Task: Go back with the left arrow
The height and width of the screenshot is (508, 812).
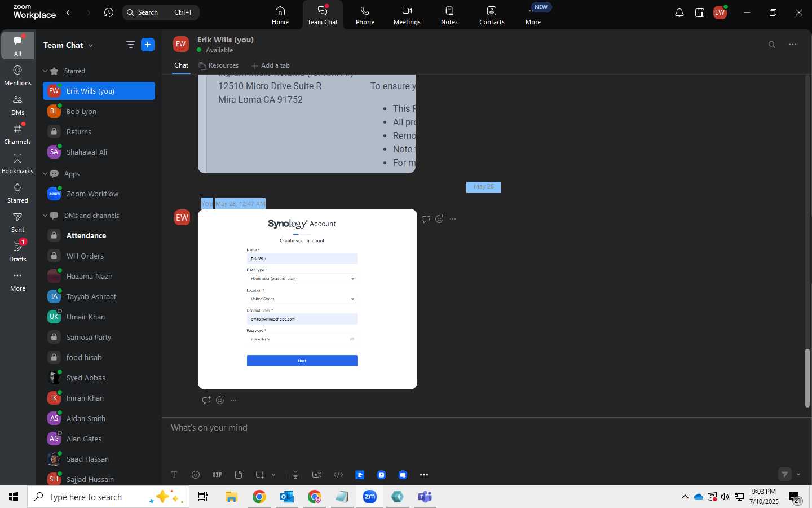Action: tap(68, 12)
